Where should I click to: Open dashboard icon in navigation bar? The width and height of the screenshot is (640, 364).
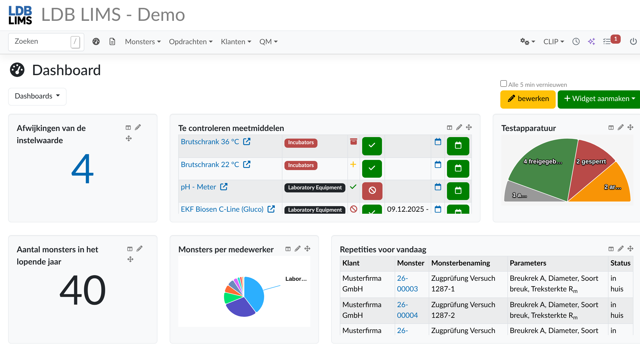point(96,42)
